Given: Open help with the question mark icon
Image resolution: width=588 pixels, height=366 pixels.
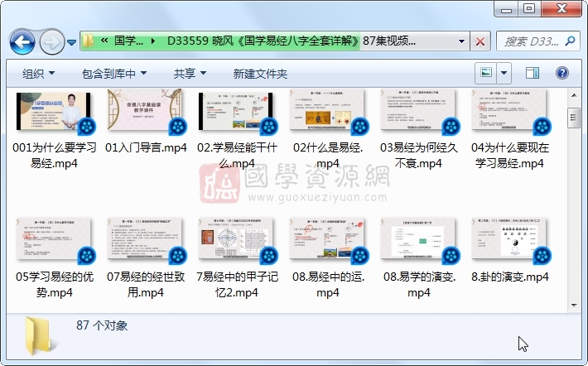Looking at the screenshot, I should 561,73.
